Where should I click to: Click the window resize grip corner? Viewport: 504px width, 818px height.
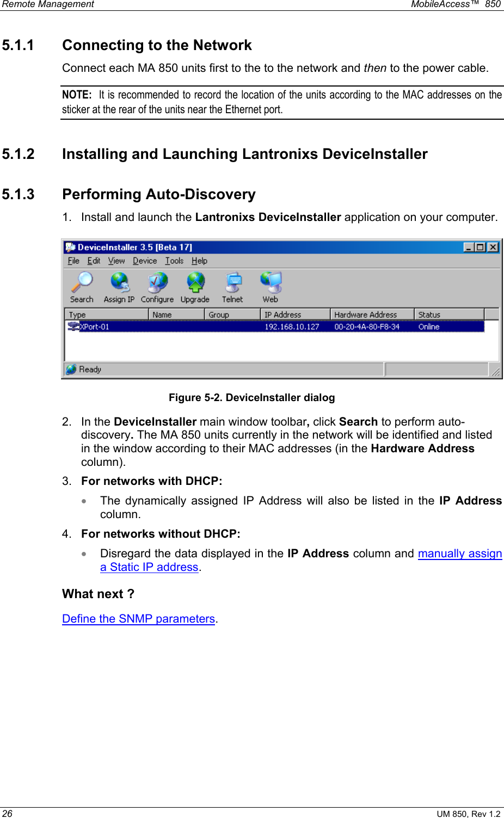point(495,372)
